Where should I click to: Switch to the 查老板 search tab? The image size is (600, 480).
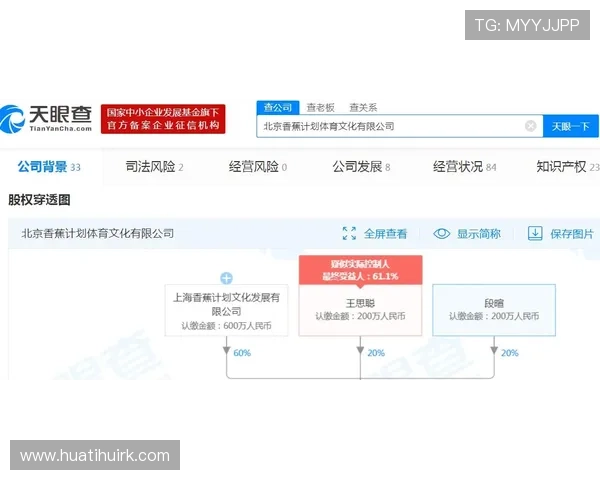tap(321, 108)
